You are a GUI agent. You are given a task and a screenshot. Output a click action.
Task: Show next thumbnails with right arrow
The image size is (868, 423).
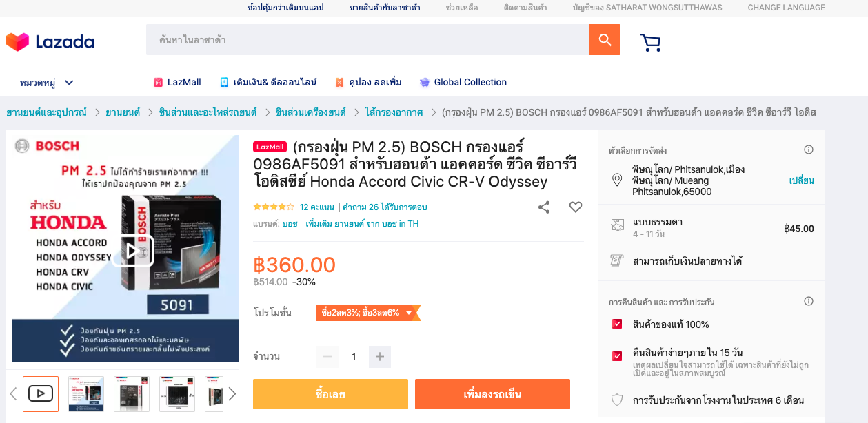tap(232, 393)
